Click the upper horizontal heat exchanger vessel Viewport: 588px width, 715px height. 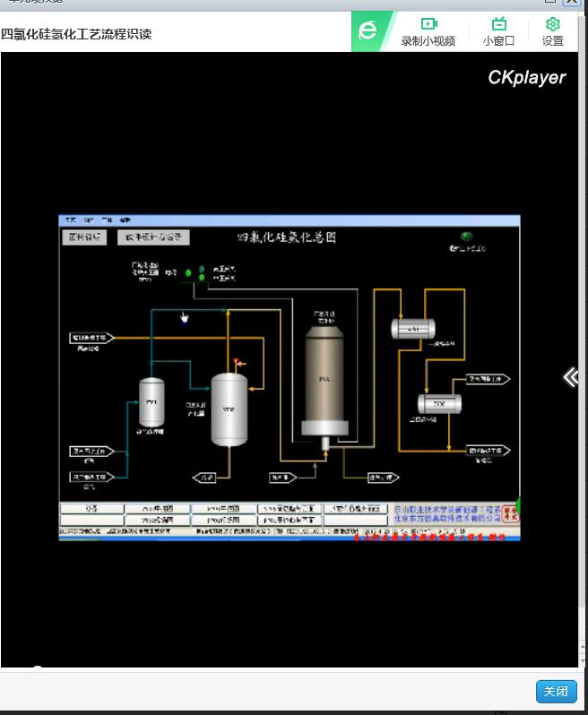412,329
